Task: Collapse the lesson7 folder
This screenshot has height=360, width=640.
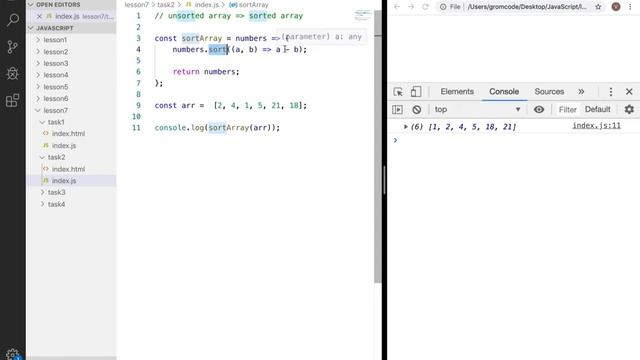Action: 71,111
